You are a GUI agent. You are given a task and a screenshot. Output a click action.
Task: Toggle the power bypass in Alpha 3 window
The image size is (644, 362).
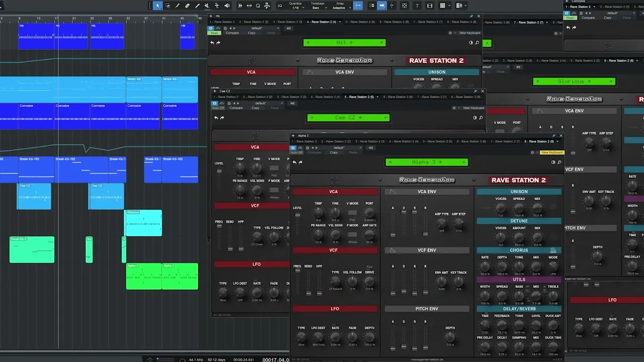point(293,148)
